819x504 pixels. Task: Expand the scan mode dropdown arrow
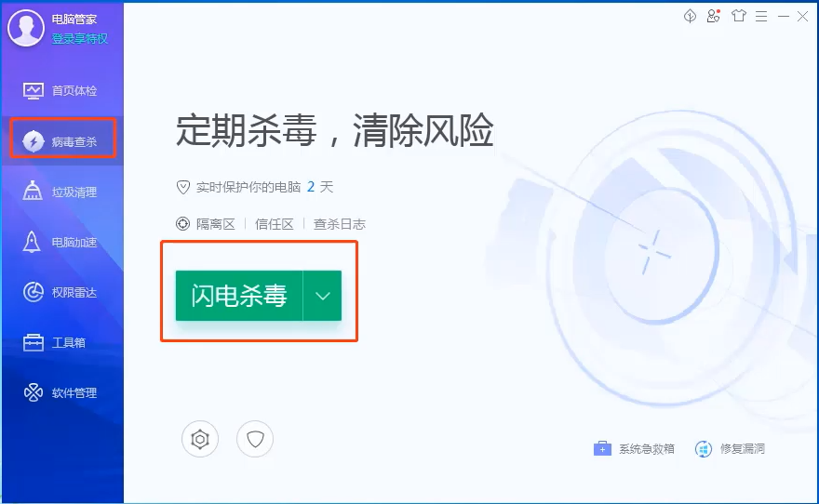coord(322,296)
